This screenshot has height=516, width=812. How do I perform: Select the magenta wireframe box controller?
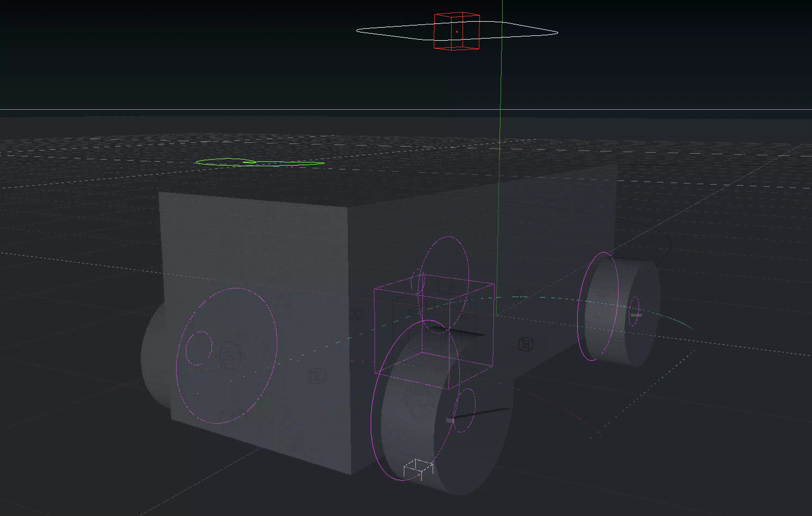pos(434,332)
